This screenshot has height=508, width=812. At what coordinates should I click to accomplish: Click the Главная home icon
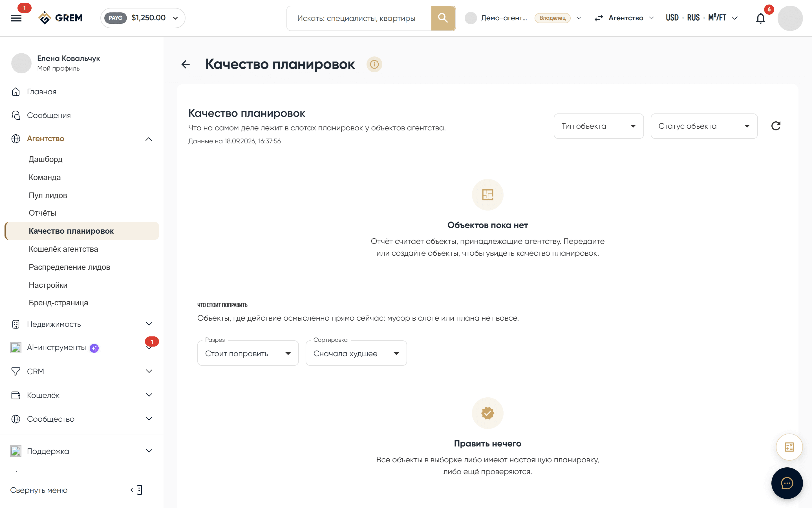(16, 92)
